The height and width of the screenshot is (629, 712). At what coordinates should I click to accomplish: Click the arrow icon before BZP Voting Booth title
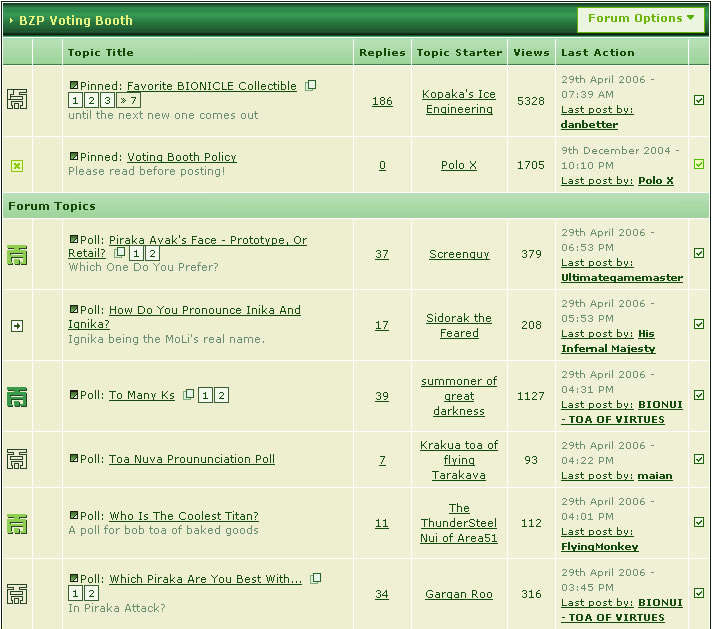pyautogui.click(x=11, y=20)
